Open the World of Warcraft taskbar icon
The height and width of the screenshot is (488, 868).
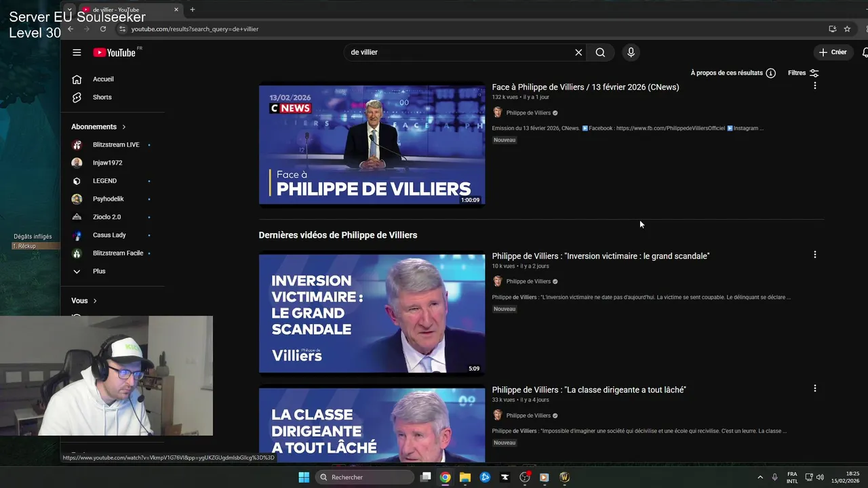tap(564, 477)
